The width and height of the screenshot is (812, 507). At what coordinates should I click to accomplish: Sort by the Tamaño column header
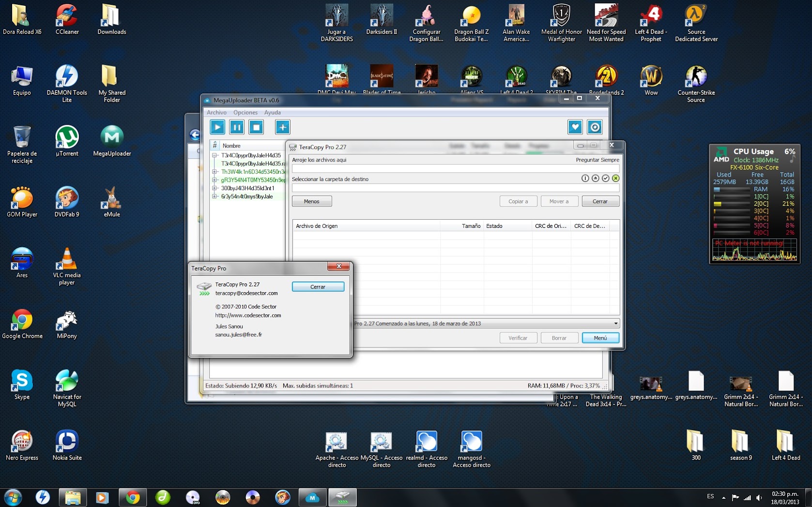click(x=462, y=226)
